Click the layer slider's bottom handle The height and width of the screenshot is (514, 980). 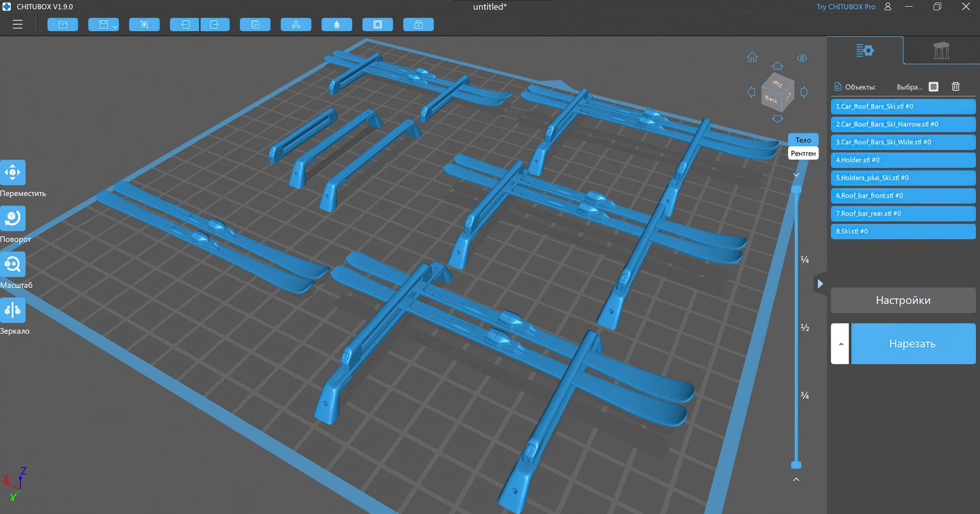[x=796, y=465]
